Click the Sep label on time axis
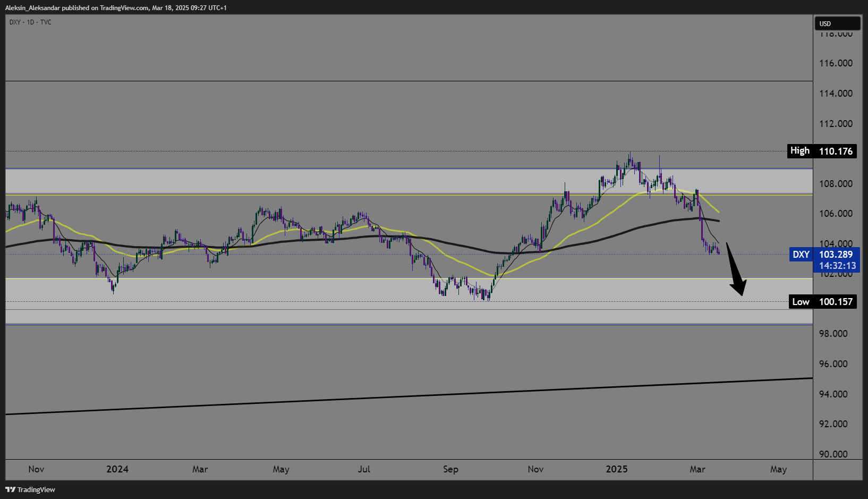The width and height of the screenshot is (868, 499). [450, 469]
